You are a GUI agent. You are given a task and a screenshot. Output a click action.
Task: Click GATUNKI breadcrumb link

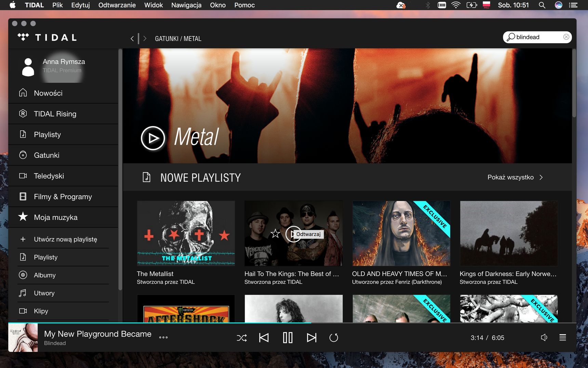pos(166,39)
